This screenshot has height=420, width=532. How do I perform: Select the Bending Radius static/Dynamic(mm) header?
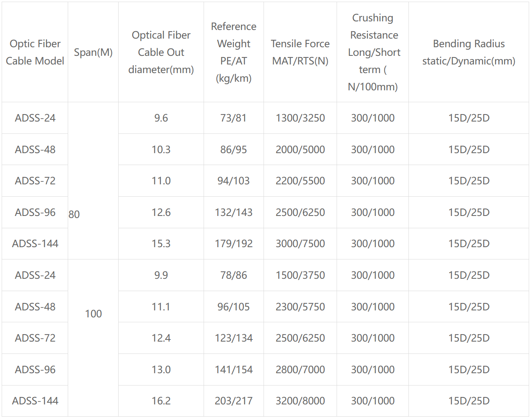(469, 52)
